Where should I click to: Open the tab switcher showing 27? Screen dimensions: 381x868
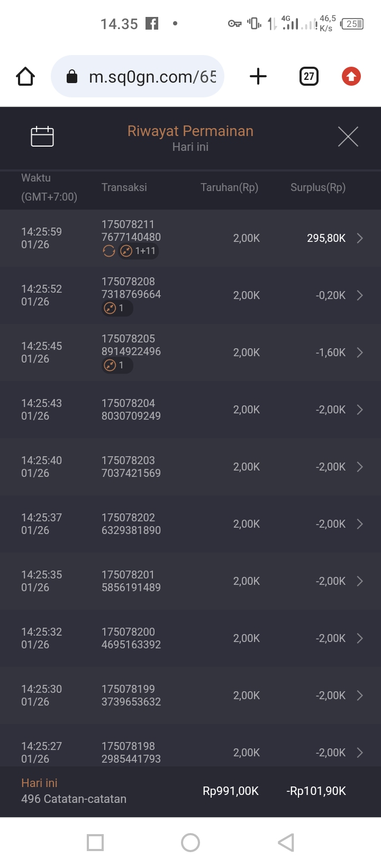[309, 77]
